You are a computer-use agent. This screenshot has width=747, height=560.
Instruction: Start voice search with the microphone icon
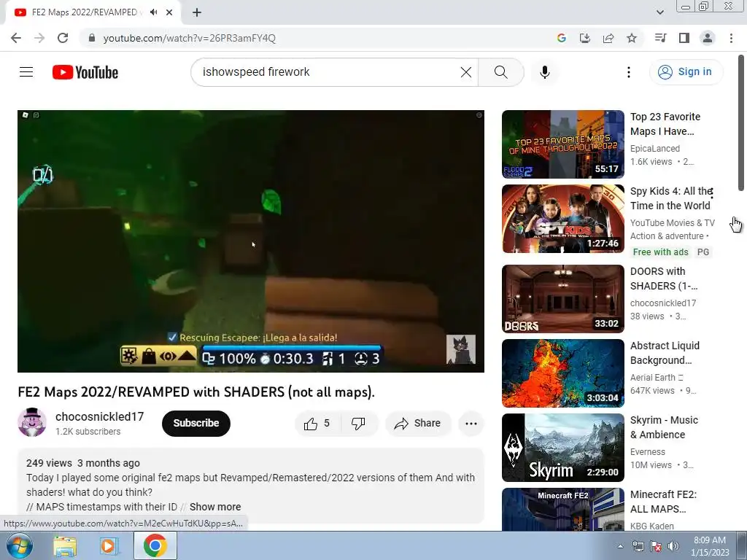[x=544, y=72]
